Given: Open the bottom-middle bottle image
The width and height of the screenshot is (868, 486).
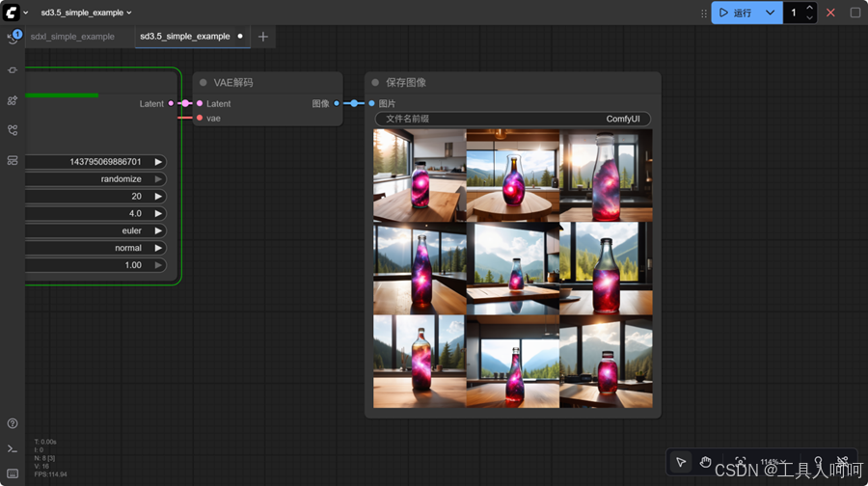Looking at the screenshot, I should click(513, 362).
